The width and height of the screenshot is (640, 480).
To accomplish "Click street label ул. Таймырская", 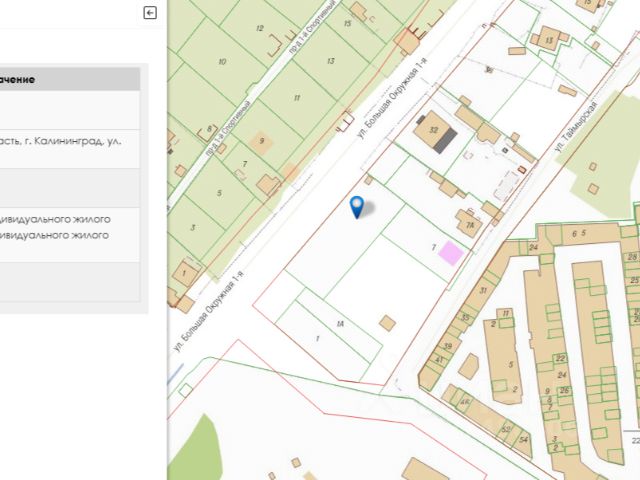I will (x=576, y=126).
